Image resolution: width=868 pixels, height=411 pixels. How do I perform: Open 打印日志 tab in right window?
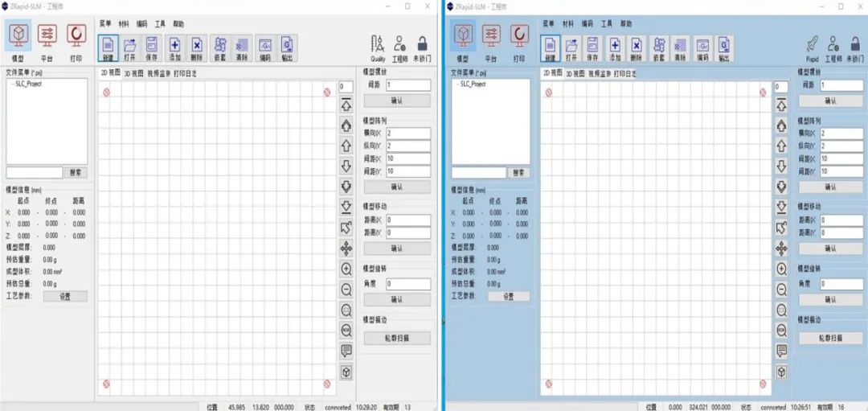click(x=624, y=73)
